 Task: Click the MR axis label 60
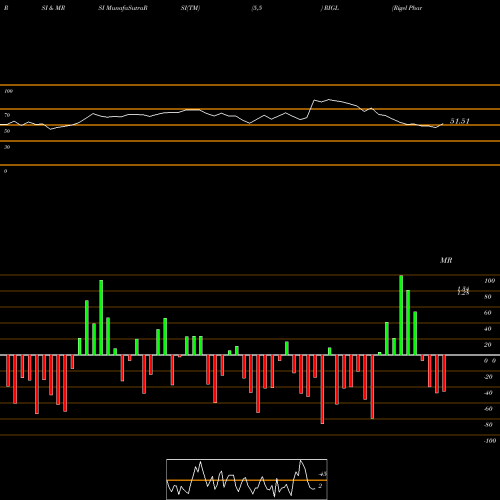tap(488, 313)
